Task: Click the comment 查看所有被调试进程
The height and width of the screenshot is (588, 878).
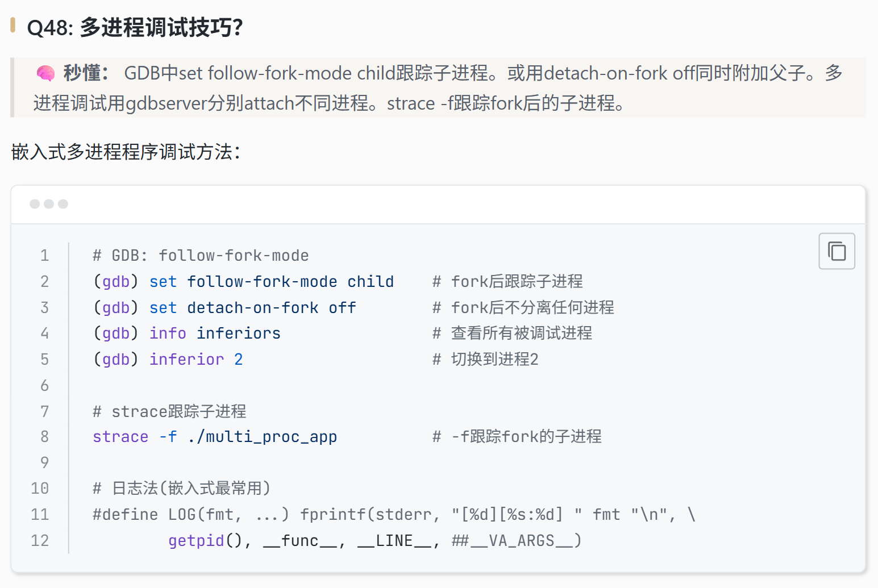Action: tap(513, 333)
